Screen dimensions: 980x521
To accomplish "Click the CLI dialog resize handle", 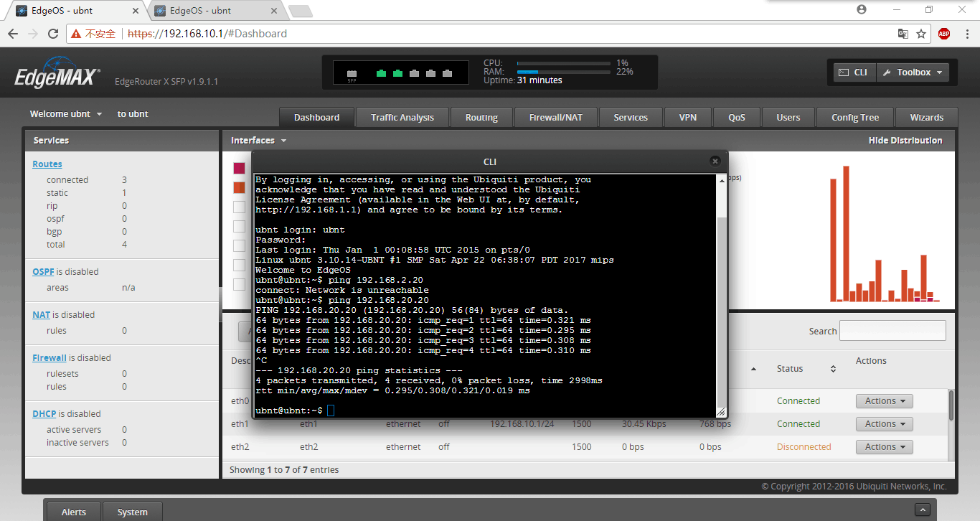I will tap(721, 413).
